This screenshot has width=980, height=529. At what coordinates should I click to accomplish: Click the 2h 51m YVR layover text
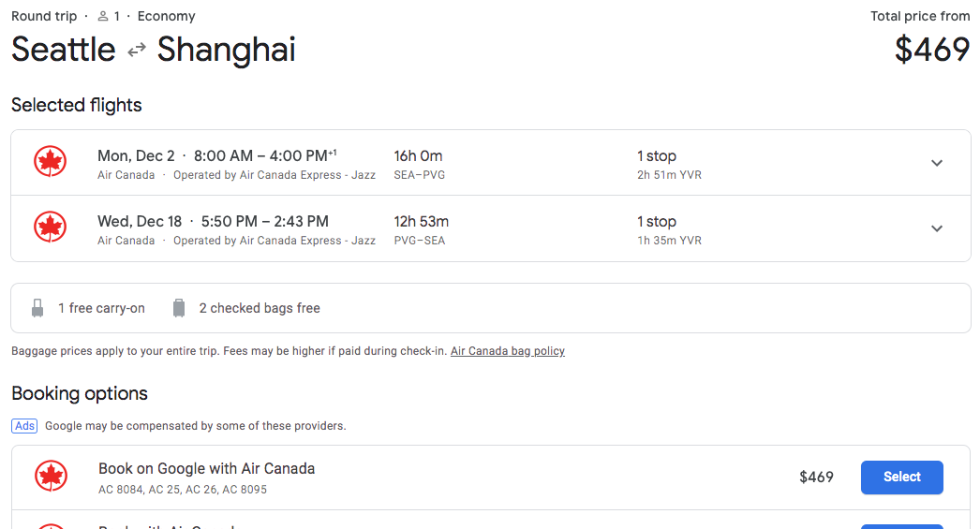coord(669,175)
